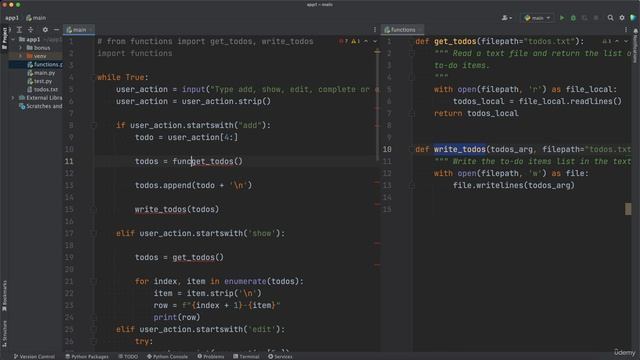Click the JetBrains Toolbox icon at top right

(x=633, y=18)
